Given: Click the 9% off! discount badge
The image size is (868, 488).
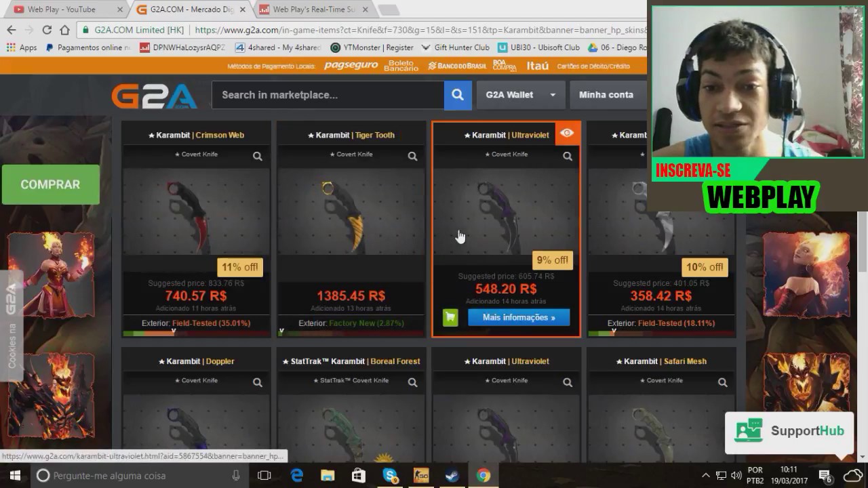Looking at the screenshot, I should pos(553,260).
